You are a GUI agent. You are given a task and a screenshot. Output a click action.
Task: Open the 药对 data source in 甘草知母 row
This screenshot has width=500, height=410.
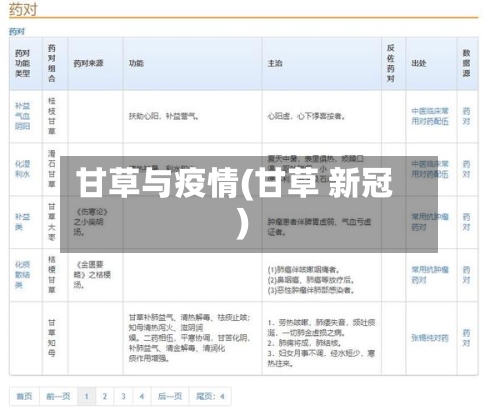[466, 338]
